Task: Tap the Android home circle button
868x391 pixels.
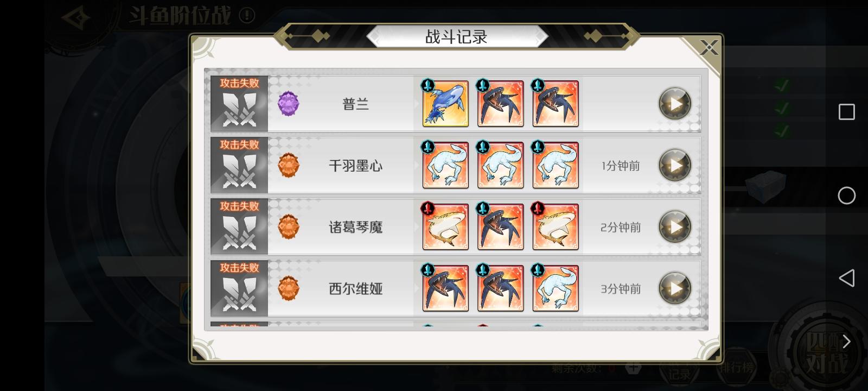Action: (x=846, y=195)
